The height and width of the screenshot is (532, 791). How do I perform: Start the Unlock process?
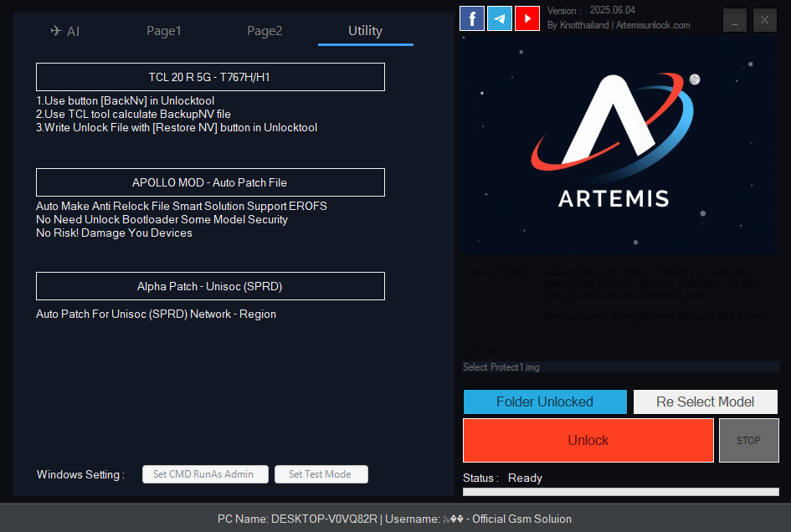click(x=588, y=440)
